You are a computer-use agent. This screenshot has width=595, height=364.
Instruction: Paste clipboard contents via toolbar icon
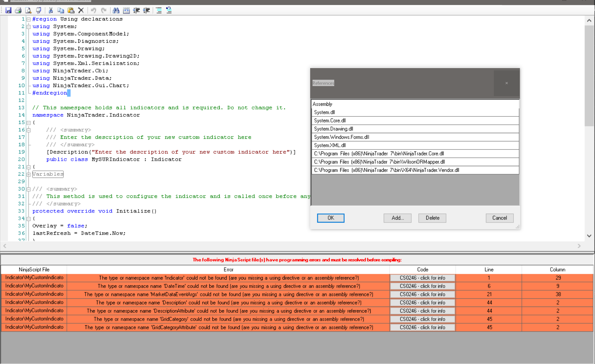(x=71, y=10)
